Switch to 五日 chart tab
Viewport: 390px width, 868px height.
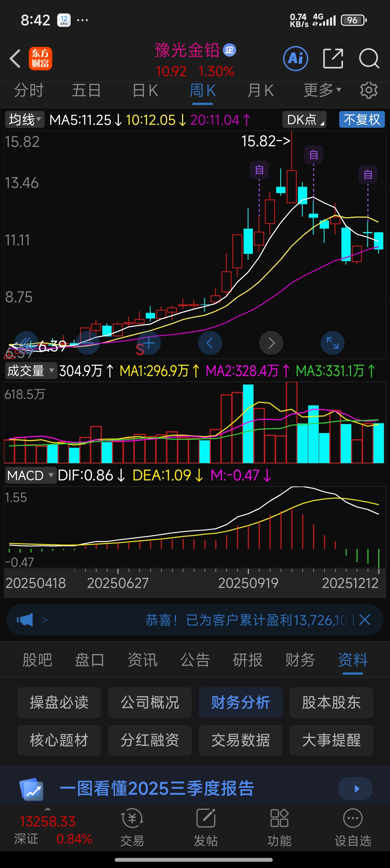pyautogui.click(x=87, y=90)
